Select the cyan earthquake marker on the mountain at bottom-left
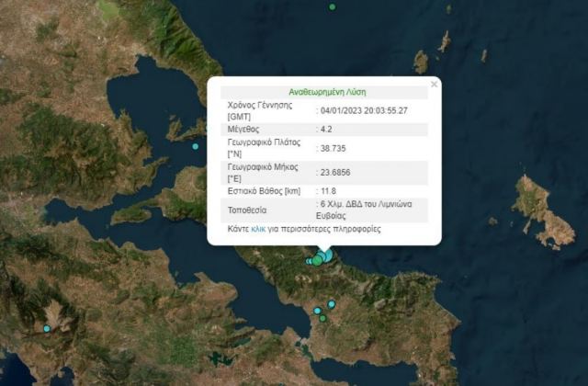The width and height of the screenshot is (588, 386). (47, 329)
